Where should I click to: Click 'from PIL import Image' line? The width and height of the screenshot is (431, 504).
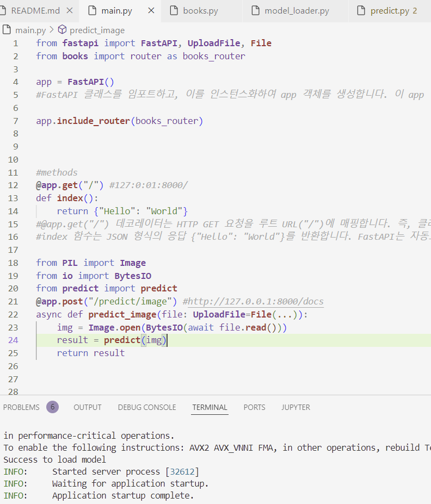coord(91,263)
